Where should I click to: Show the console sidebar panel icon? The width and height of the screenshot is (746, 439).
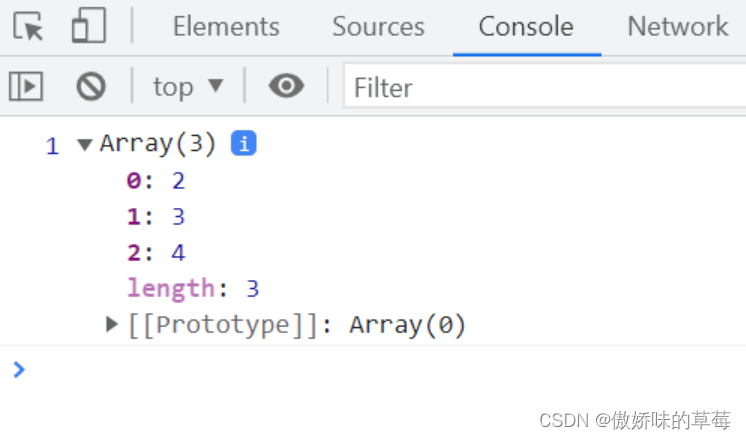coord(26,87)
